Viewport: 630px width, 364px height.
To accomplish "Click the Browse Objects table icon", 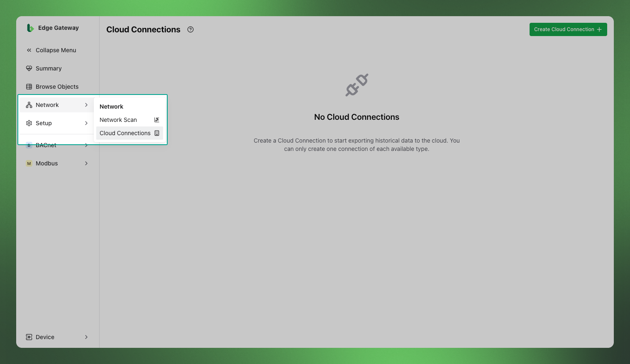I will coord(29,87).
